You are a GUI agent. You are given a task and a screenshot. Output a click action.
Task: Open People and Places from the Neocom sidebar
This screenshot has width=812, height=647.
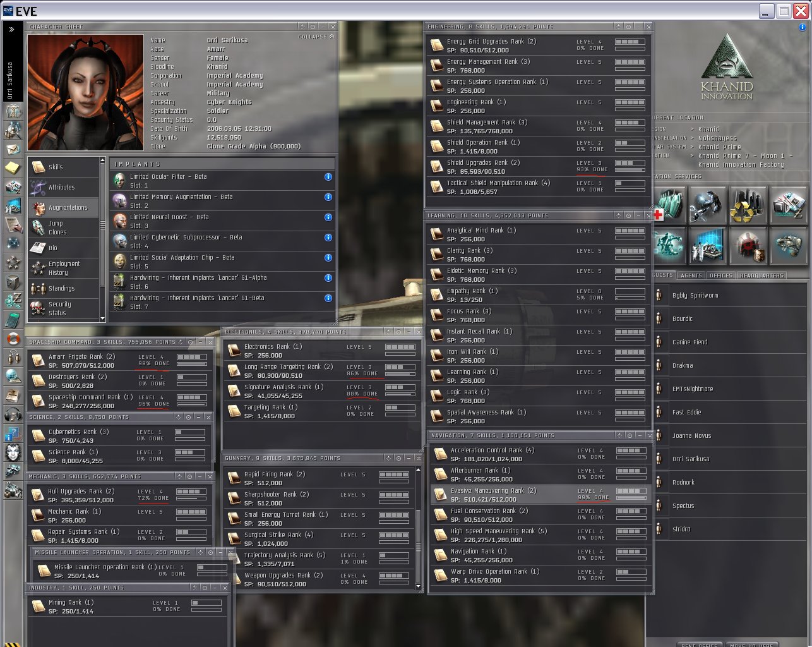pyautogui.click(x=13, y=130)
